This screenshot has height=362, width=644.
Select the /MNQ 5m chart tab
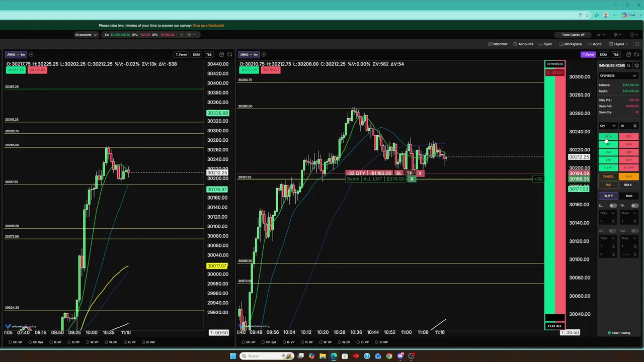[x=17, y=54]
